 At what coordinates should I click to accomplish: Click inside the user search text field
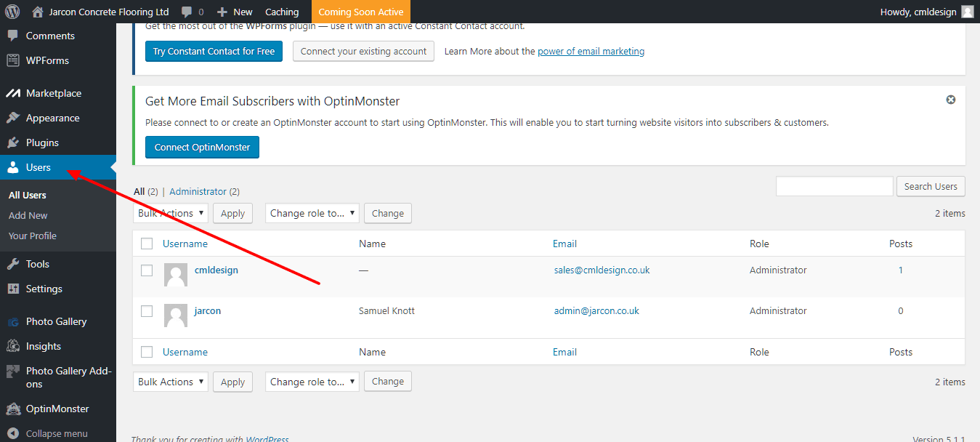tap(835, 186)
